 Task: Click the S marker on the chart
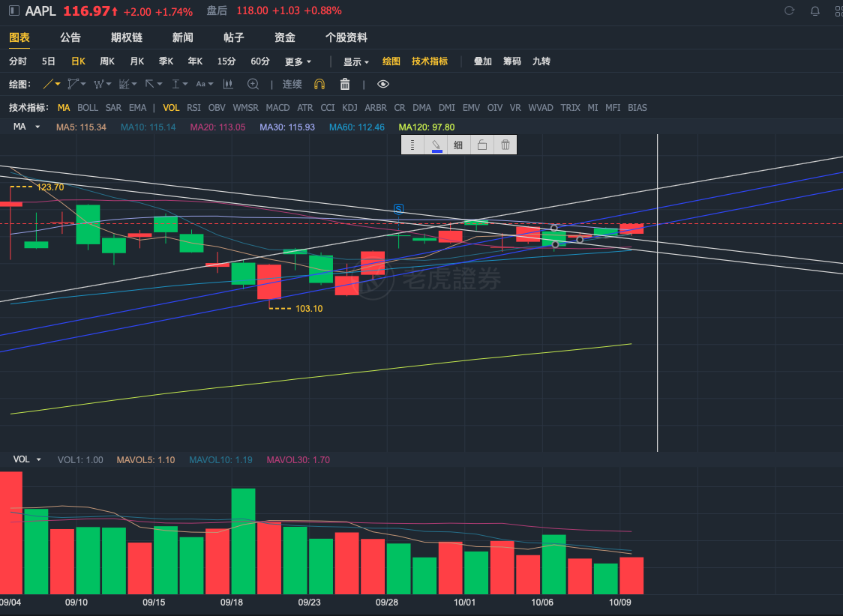coord(398,209)
